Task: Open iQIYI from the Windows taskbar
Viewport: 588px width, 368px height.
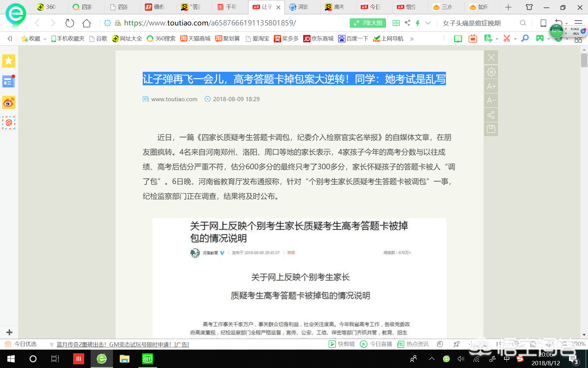Action: click(147, 359)
